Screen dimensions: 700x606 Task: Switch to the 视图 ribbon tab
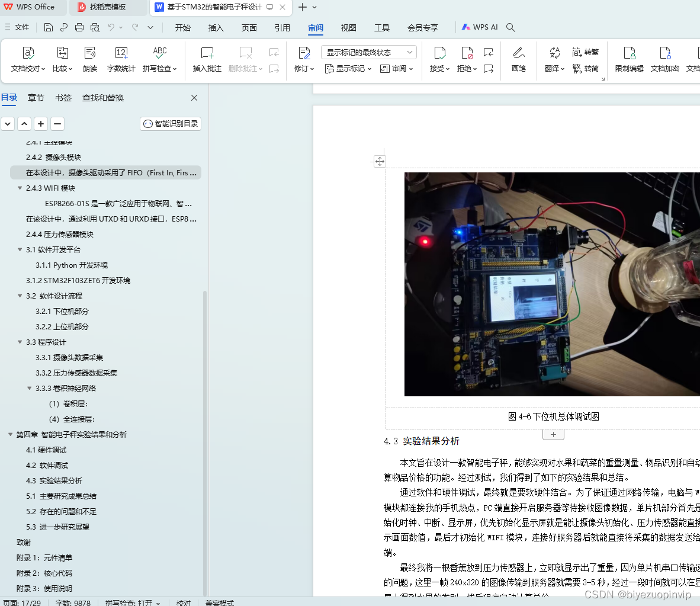(x=349, y=28)
